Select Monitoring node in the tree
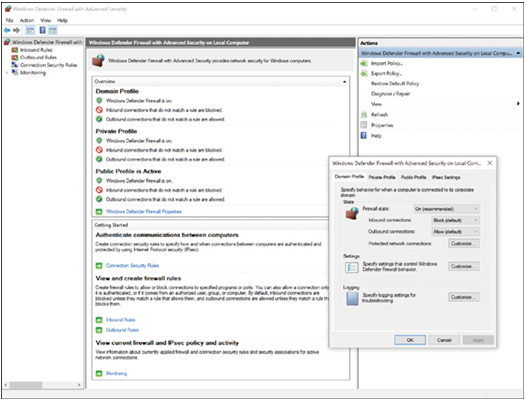527x401 pixels. coord(33,73)
